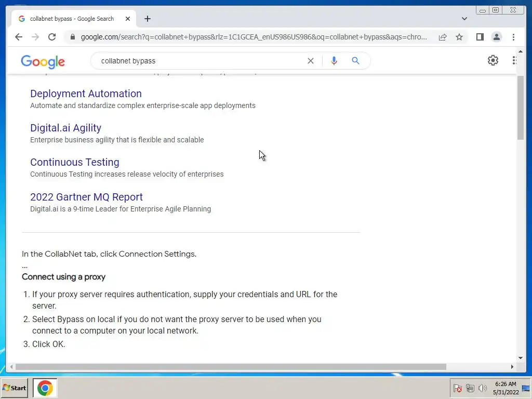Click the forward navigation arrow
The image size is (532, 399).
click(35, 37)
